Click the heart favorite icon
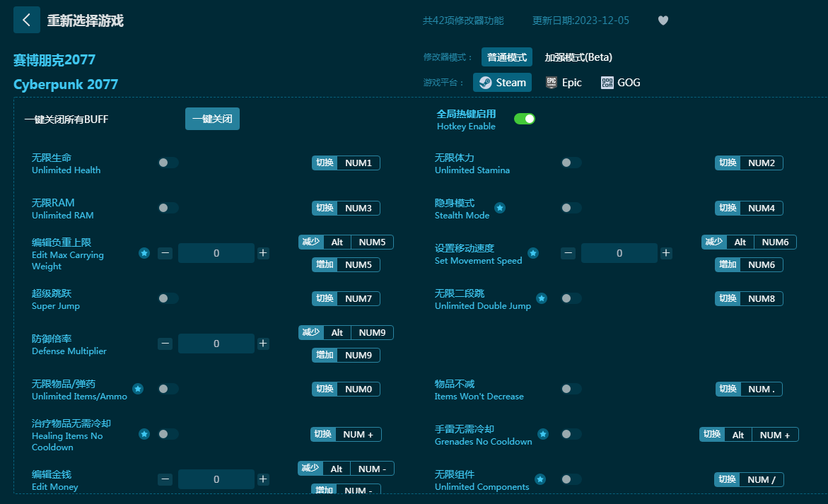The height and width of the screenshot is (504, 828). coord(663,20)
